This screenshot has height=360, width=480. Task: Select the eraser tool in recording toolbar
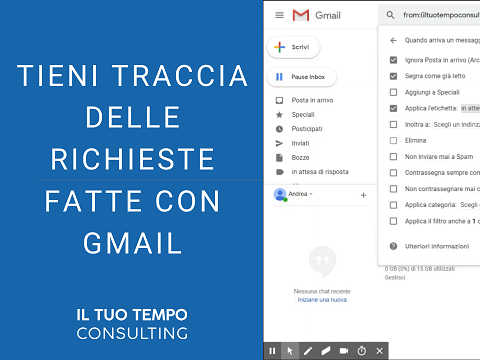point(326,351)
